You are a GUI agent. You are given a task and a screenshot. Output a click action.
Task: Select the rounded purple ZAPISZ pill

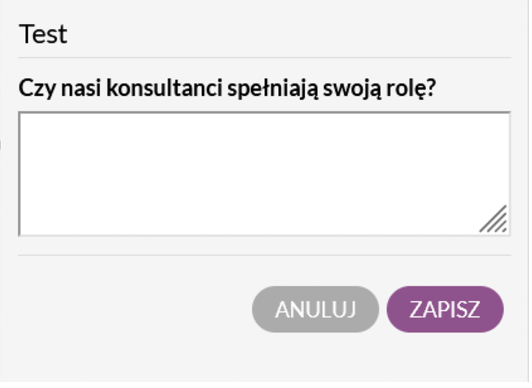click(445, 309)
